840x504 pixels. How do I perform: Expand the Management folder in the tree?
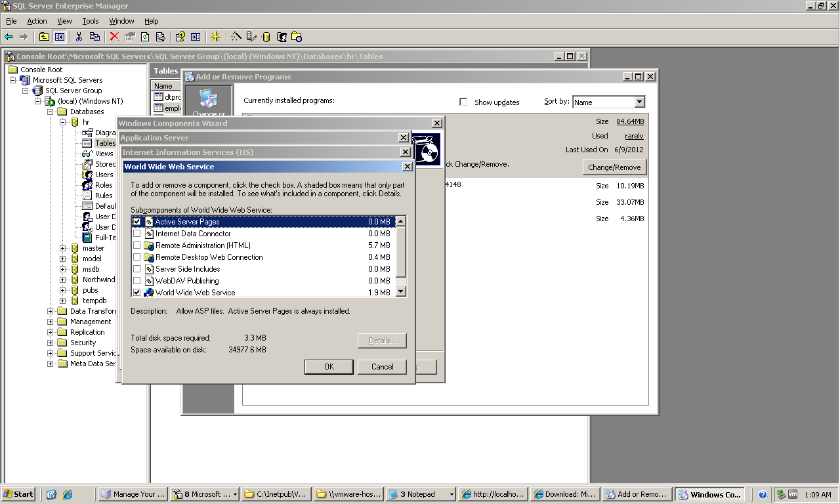point(51,322)
